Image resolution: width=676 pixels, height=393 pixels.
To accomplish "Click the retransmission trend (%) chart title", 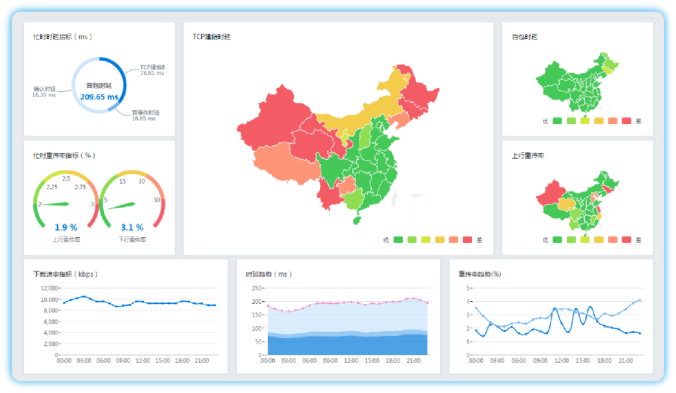I will 479,274.
